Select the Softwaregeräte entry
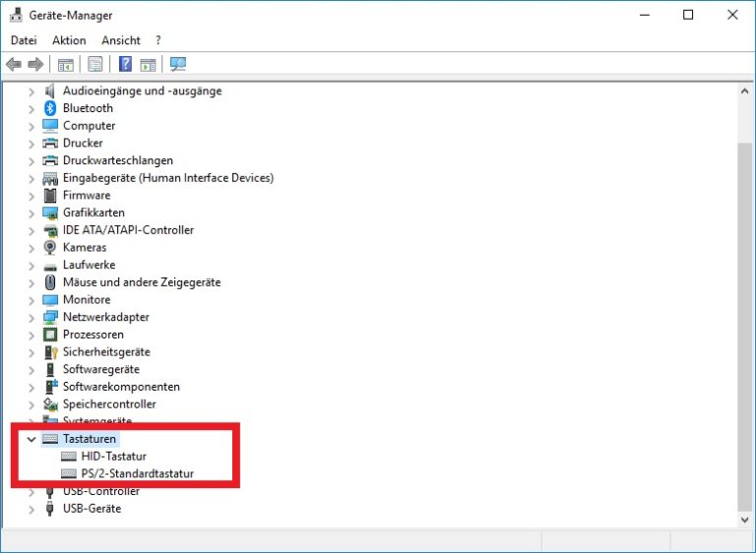This screenshot has width=756, height=553. [x=101, y=369]
